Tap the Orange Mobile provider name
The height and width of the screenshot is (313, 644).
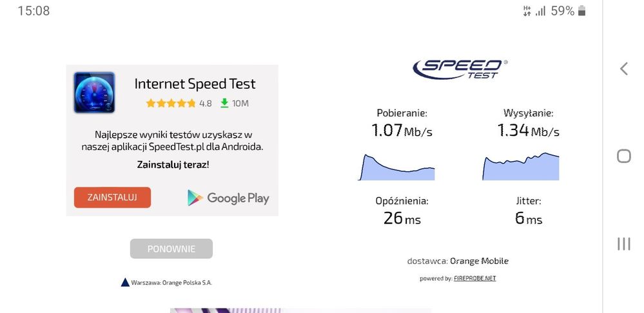(479, 261)
